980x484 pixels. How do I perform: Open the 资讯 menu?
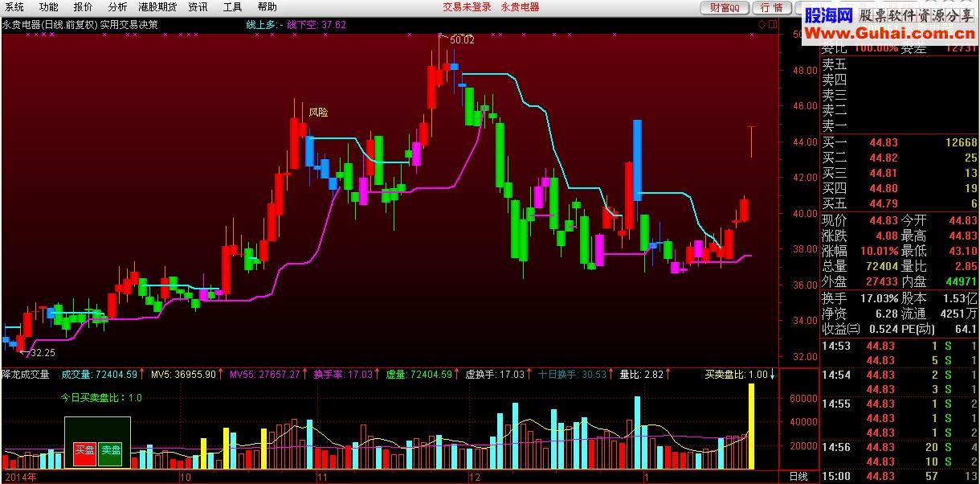click(198, 6)
